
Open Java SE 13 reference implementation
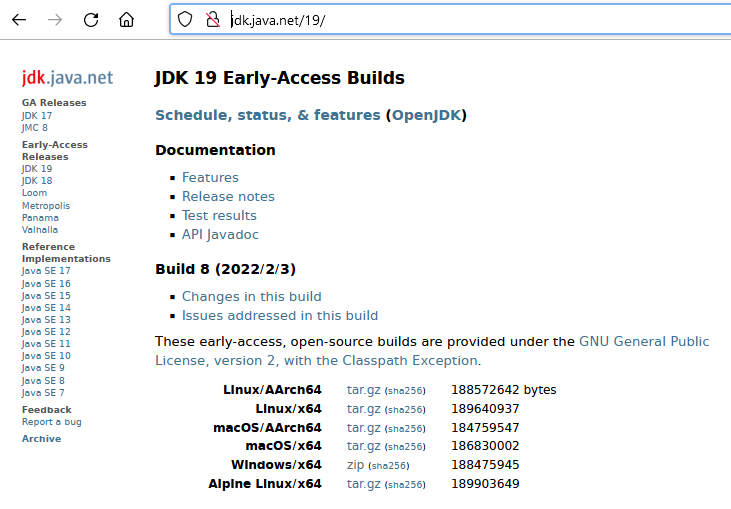[46, 320]
